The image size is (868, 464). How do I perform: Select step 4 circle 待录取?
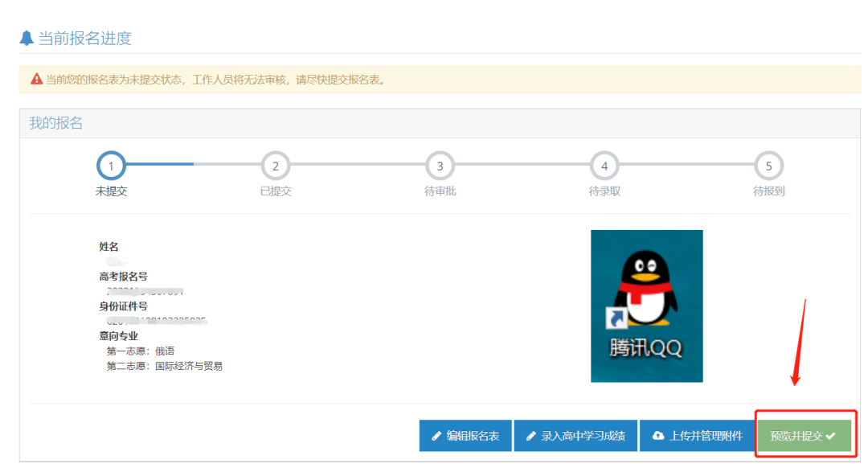point(604,166)
